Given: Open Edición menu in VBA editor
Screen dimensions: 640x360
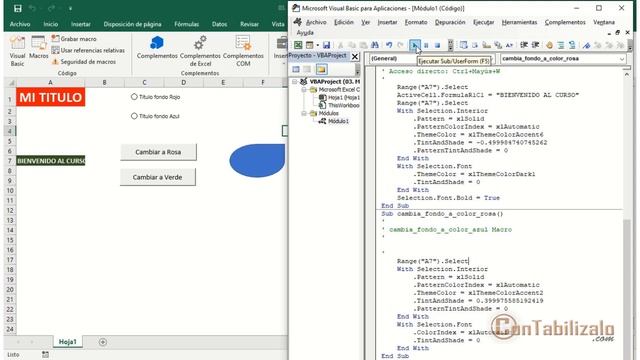Looking at the screenshot, I should coord(344,22).
